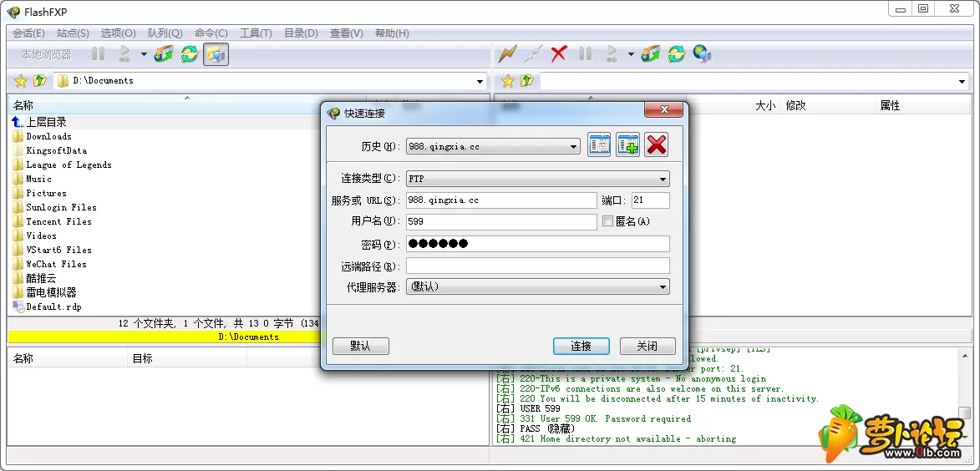Click the lightning Connect icon in right toolbar
980x471 pixels.
click(507, 54)
